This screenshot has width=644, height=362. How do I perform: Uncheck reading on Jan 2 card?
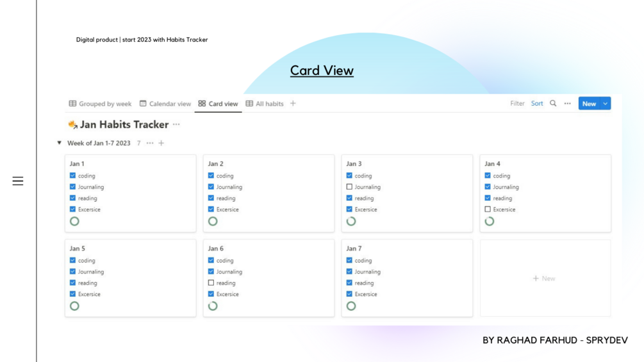[211, 198]
